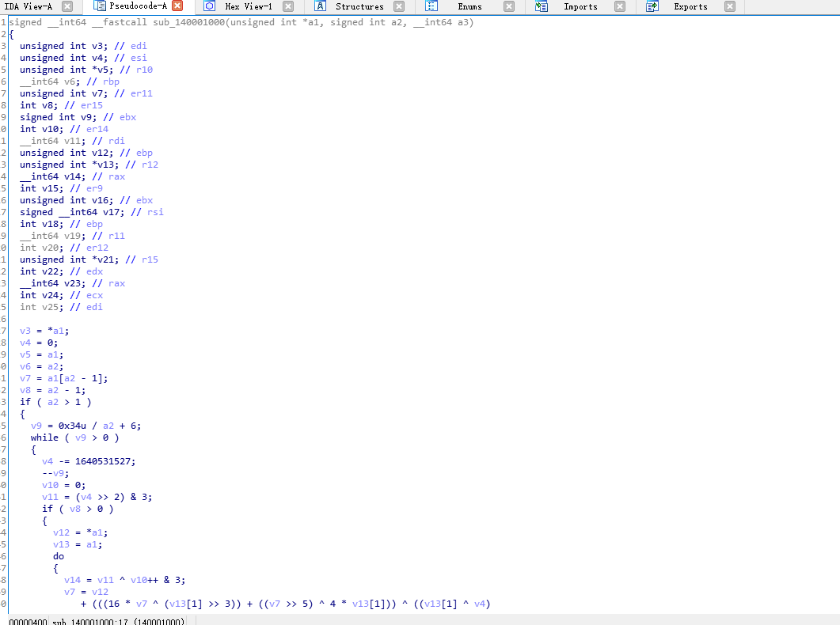Screen dimensions: 840x625
Task: Close the Hex View-1 tab
Action: pyautogui.click(x=288, y=6)
